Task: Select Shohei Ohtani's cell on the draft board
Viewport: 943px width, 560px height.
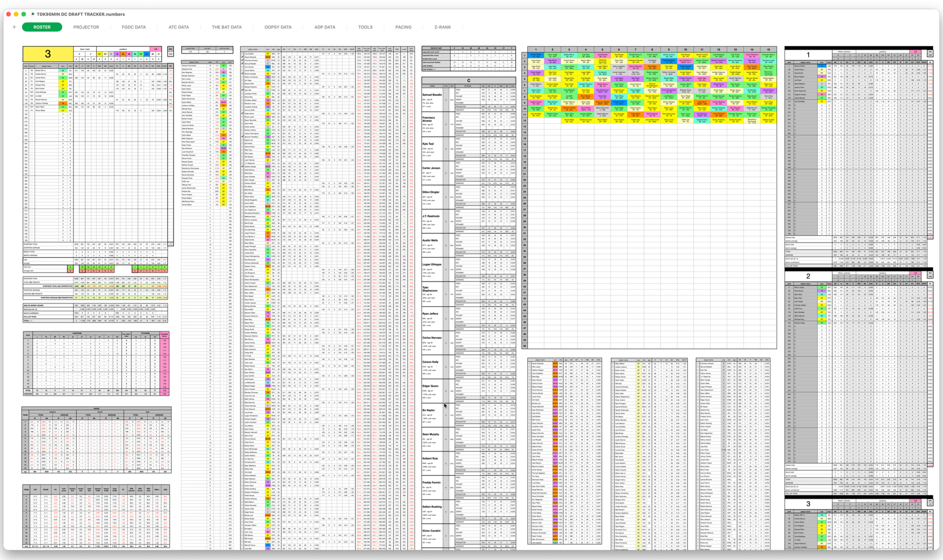Action: pyautogui.click(x=537, y=56)
